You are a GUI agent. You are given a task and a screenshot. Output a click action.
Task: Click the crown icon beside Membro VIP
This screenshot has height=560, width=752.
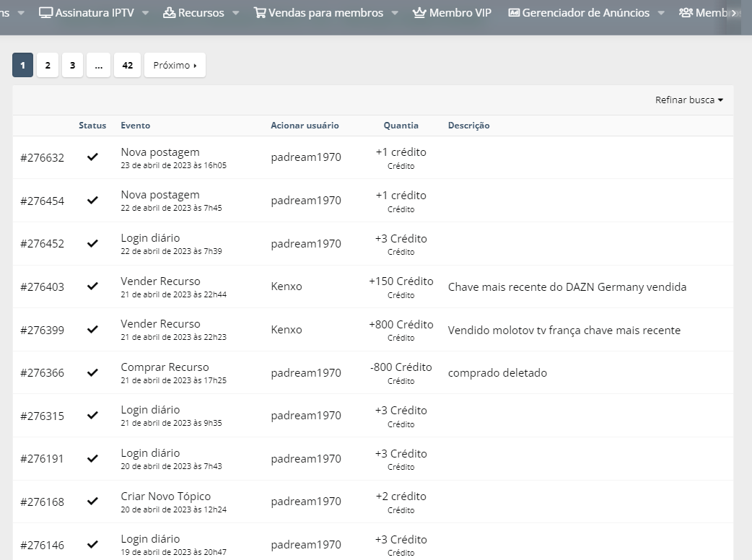(419, 13)
